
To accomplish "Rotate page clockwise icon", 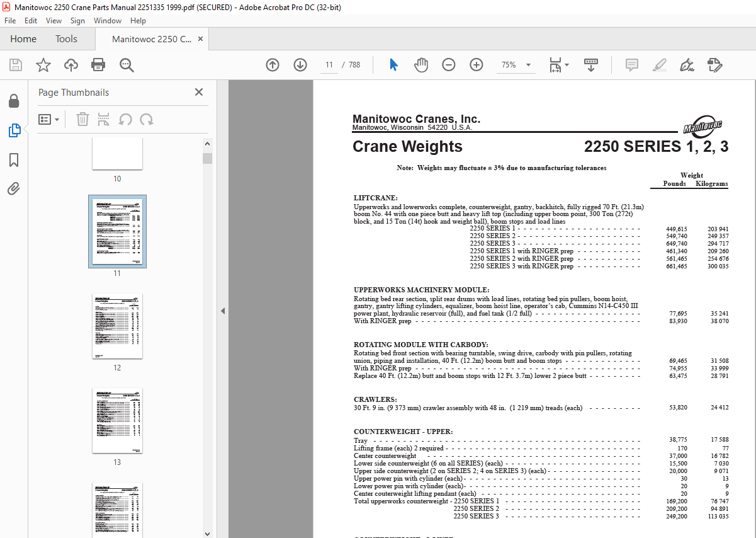I will [x=147, y=120].
